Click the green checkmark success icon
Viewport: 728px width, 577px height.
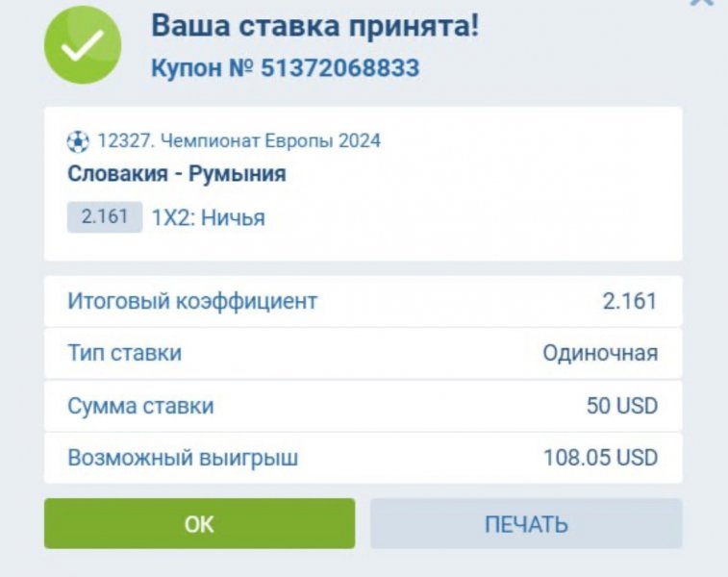point(83,44)
